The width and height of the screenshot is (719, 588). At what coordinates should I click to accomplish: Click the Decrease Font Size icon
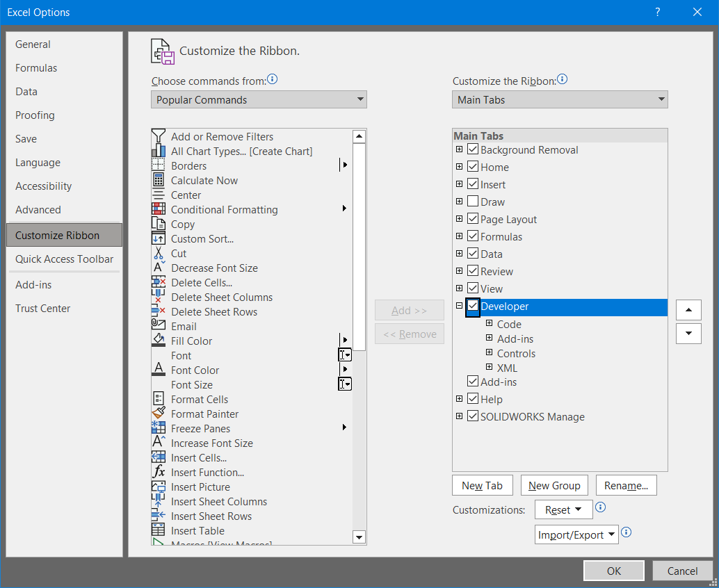tap(159, 268)
